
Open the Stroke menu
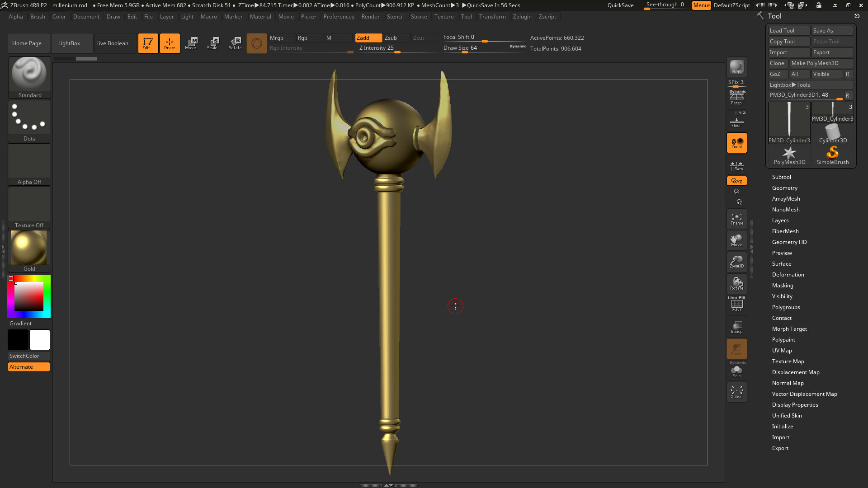point(419,17)
